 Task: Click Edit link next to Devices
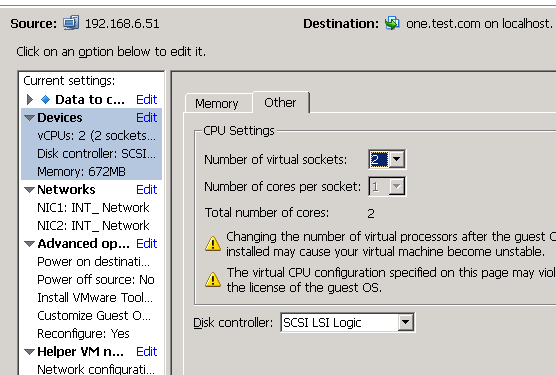click(146, 117)
